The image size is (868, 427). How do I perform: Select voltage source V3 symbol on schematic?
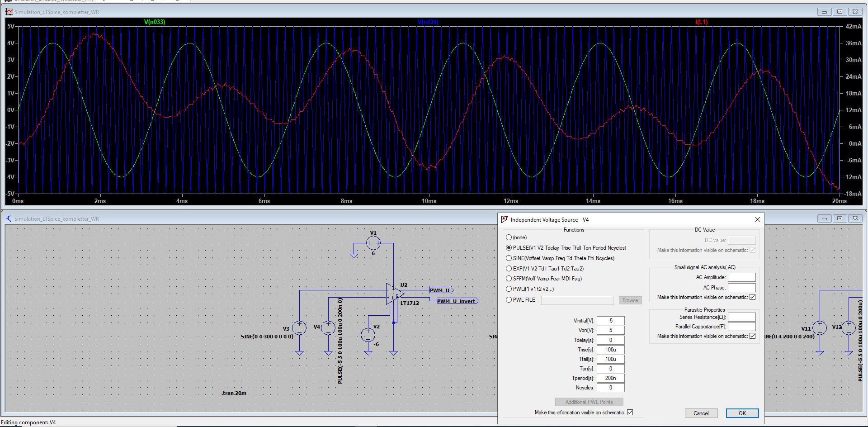coord(299,327)
